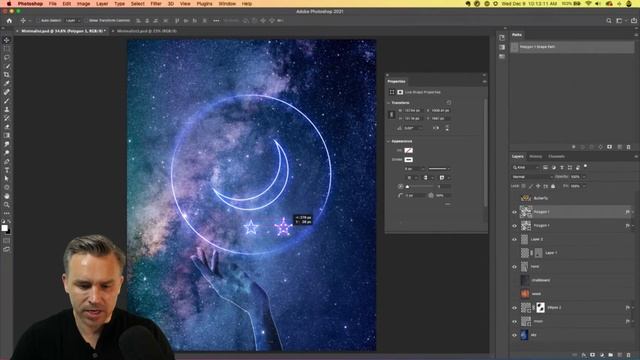Reset transform icon in Properties Transform section
The width and height of the screenshot is (640, 360).
(449, 102)
